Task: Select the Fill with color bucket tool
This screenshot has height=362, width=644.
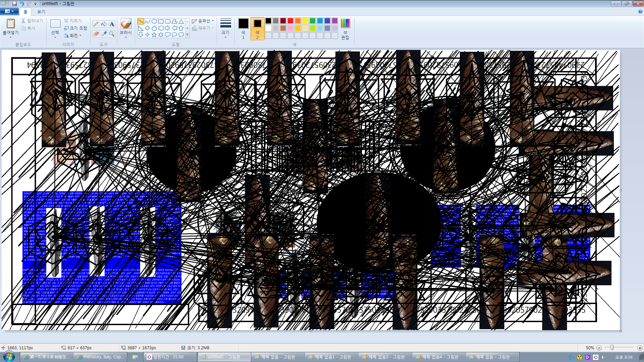Action: pos(104,24)
